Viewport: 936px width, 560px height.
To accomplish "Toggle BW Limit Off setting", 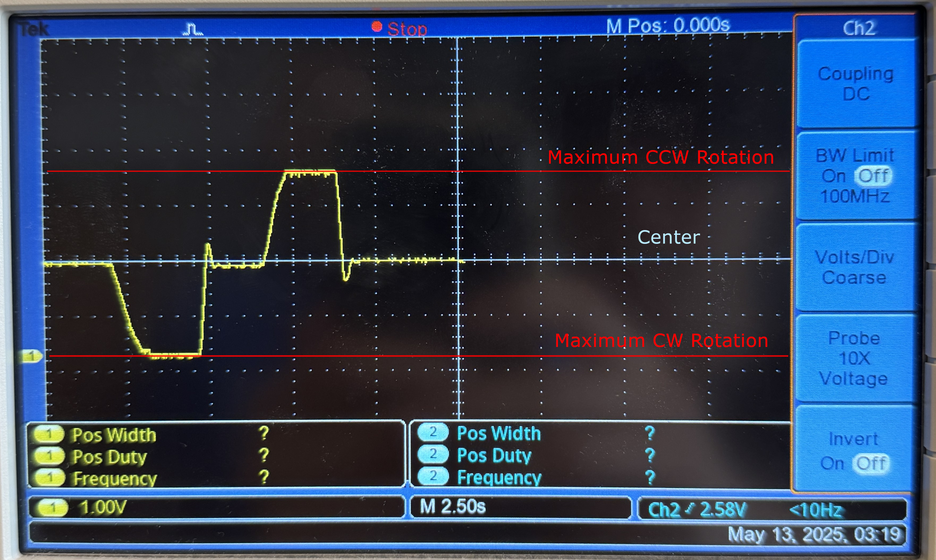I will pyautogui.click(x=873, y=176).
